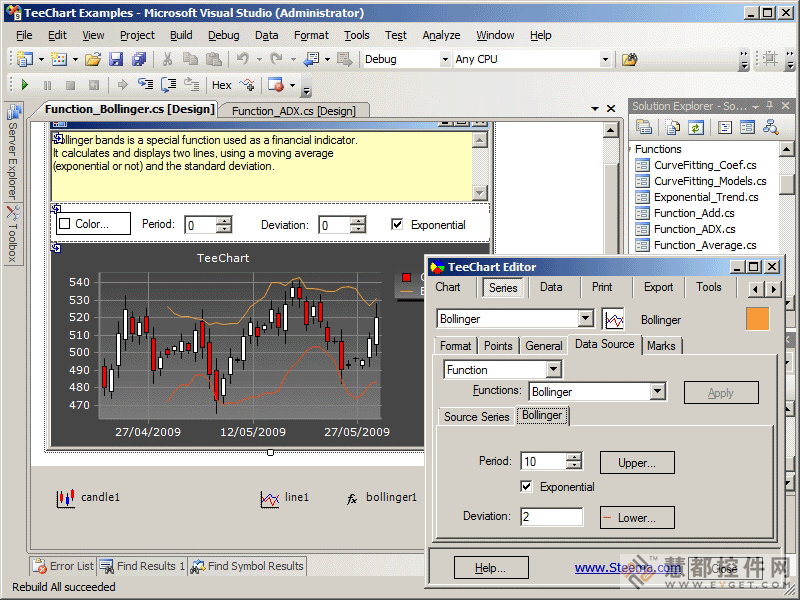Click the Bollinger series gallery icon

click(613, 319)
